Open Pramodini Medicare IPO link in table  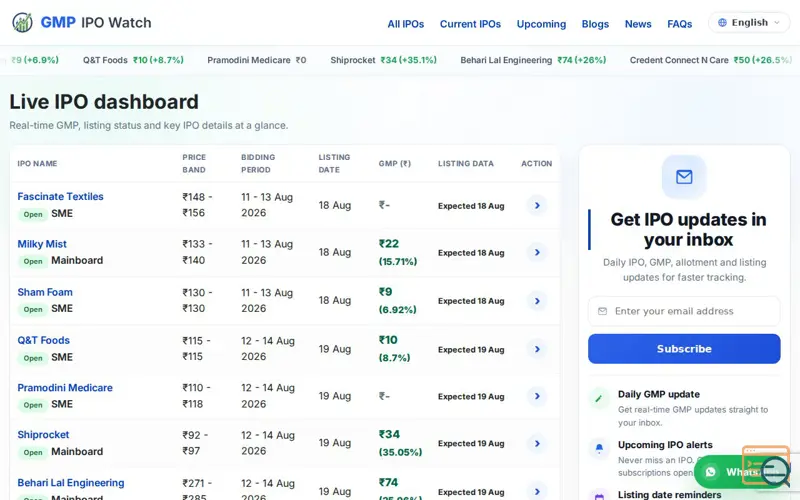point(65,388)
